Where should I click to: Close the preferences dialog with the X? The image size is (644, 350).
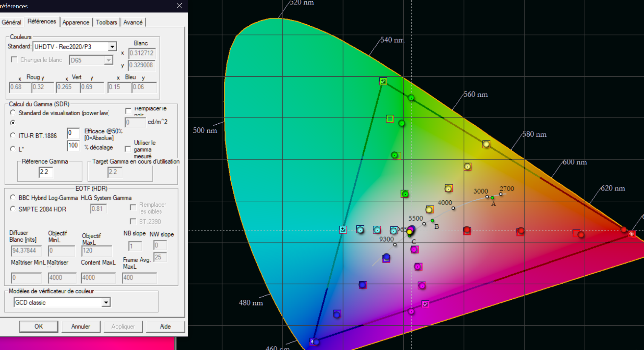(179, 6)
